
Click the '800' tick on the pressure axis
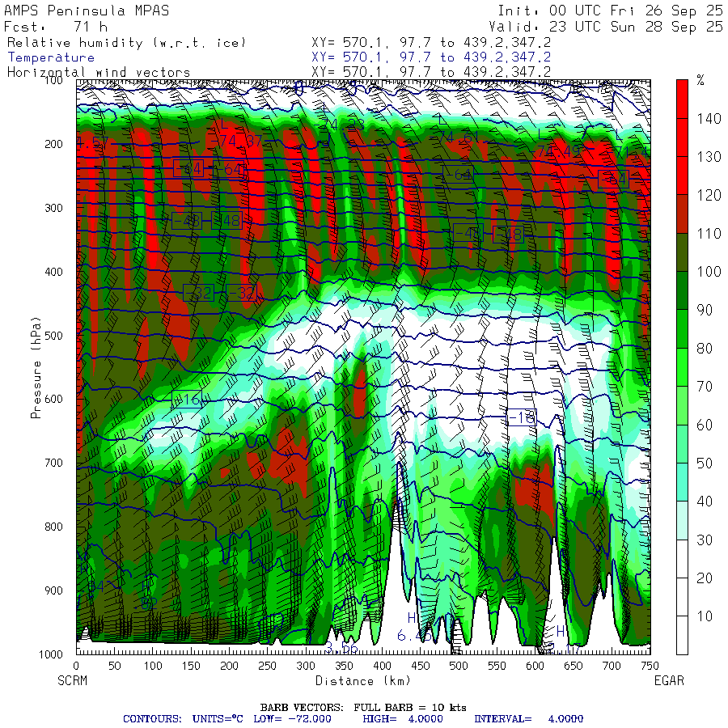(54, 527)
